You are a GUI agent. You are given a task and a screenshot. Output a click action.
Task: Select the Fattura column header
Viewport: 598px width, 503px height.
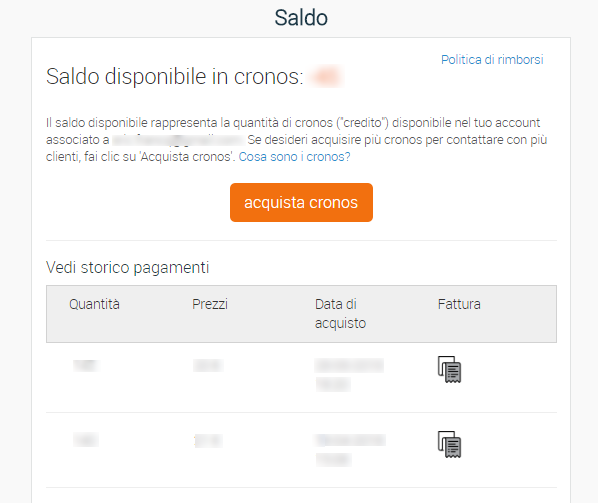pyautogui.click(x=459, y=304)
